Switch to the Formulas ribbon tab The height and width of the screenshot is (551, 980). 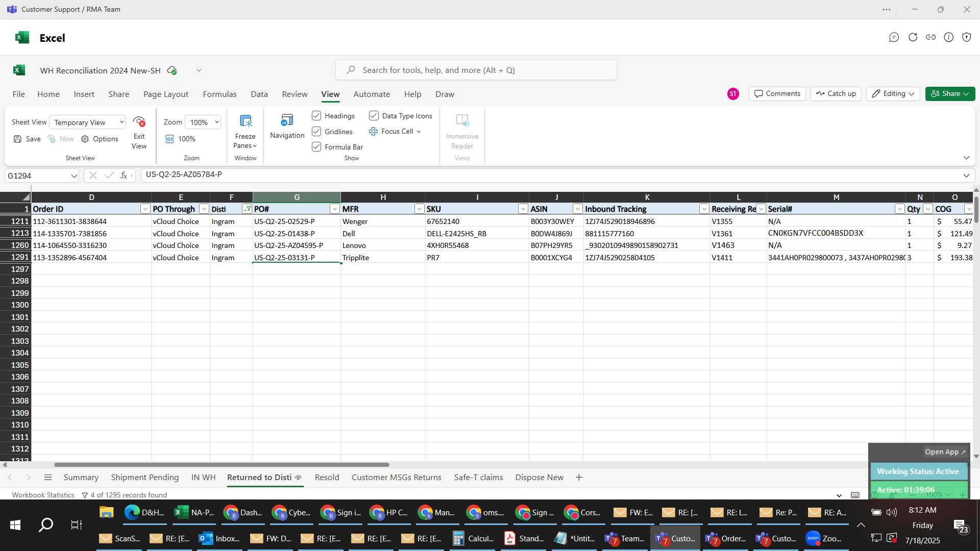coord(219,94)
